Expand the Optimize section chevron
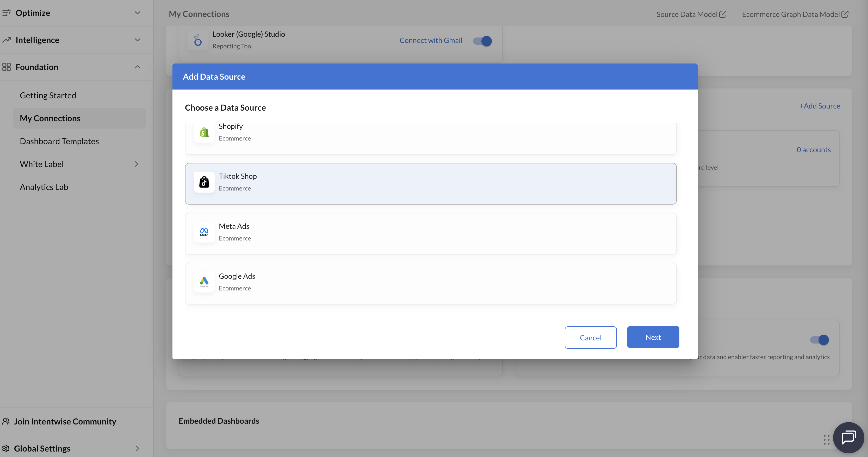This screenshot has width=868, height=457. coord(138,13)
